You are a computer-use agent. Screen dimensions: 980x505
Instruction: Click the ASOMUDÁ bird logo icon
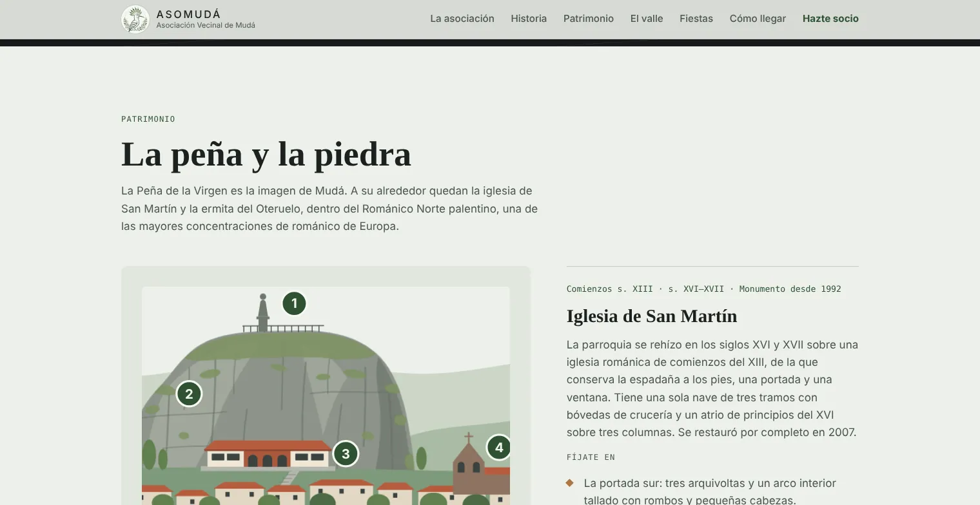point(135,19)
